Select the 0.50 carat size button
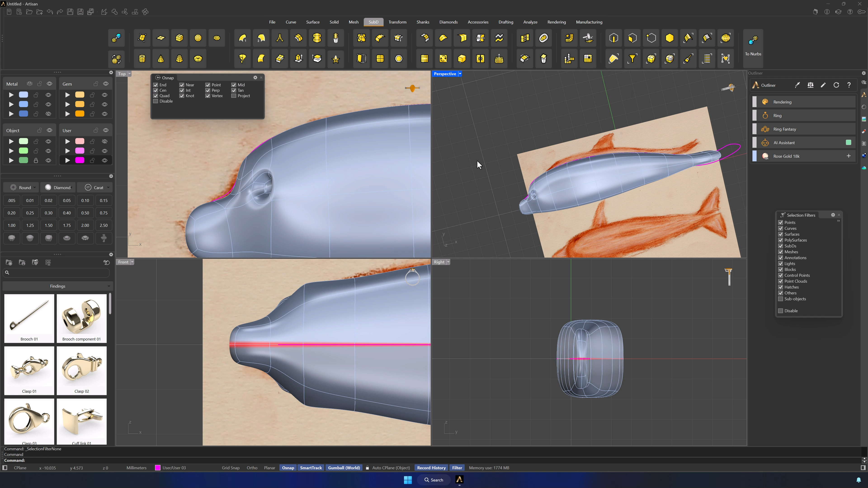The image size is (868, 488). (85, 213)
